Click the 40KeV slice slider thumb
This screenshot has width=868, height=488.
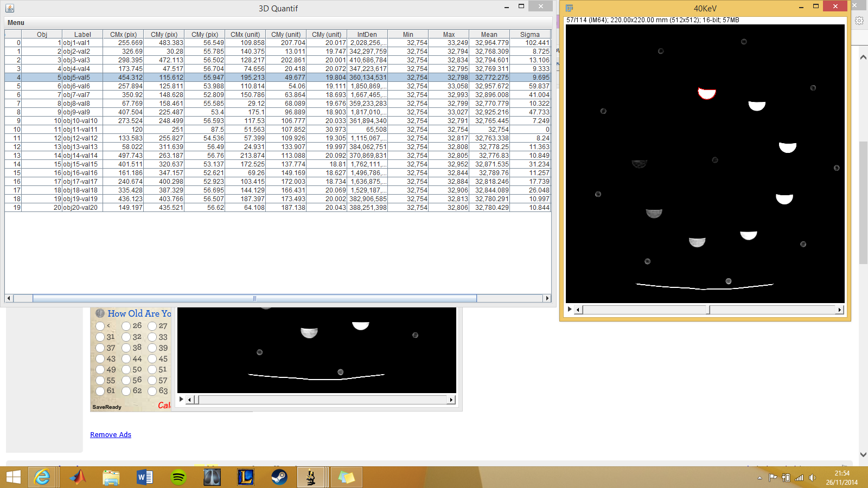(709, 310)
